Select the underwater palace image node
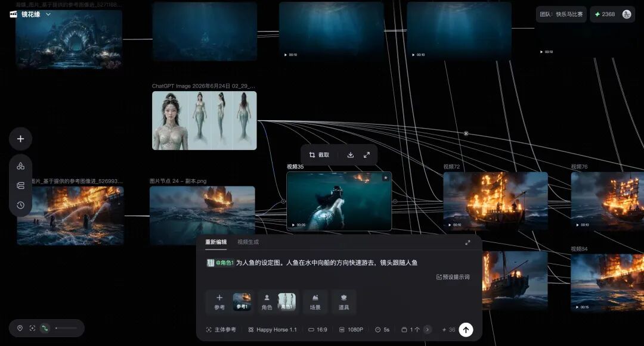This screenshot has height=346, width=644. coord(69,39)
